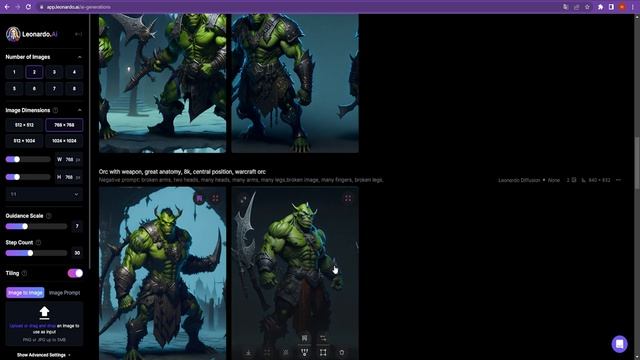Download the right orc image
This screenshot has width=640, height=360.
248,353
